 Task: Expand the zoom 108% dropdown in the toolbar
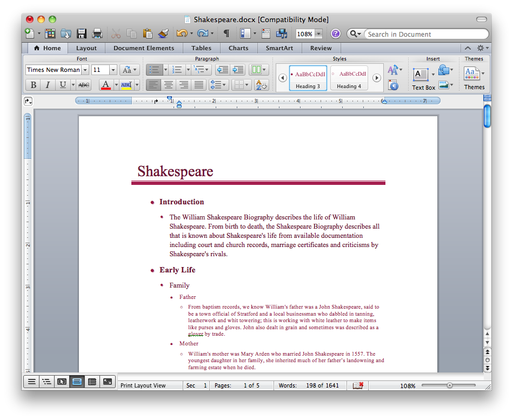(x=318, y=34)
